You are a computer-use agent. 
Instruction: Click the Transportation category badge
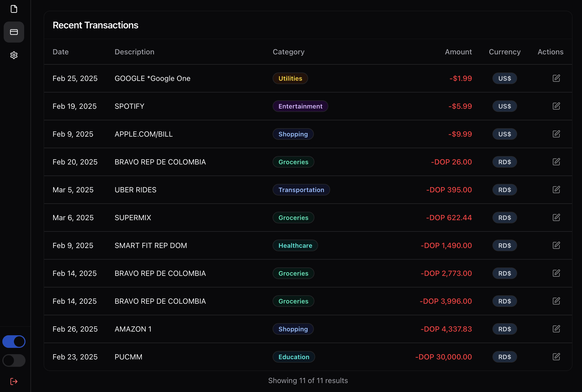[301, 190]
